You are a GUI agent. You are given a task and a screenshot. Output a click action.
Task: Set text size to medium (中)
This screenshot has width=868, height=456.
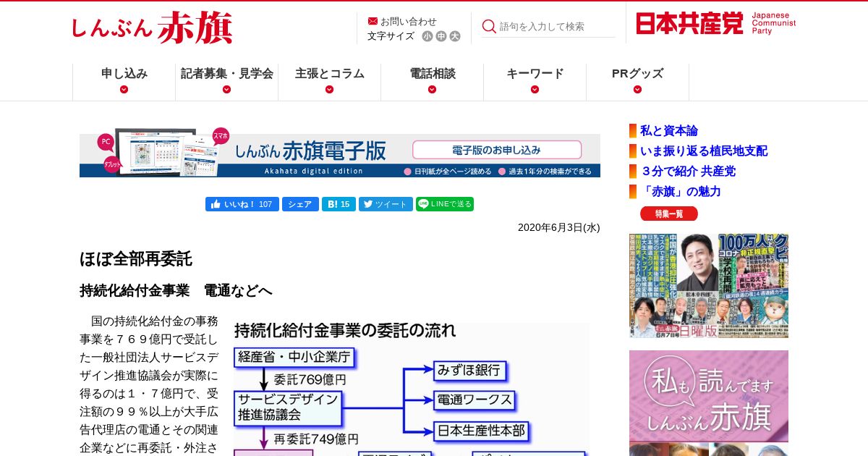[441, 36]
